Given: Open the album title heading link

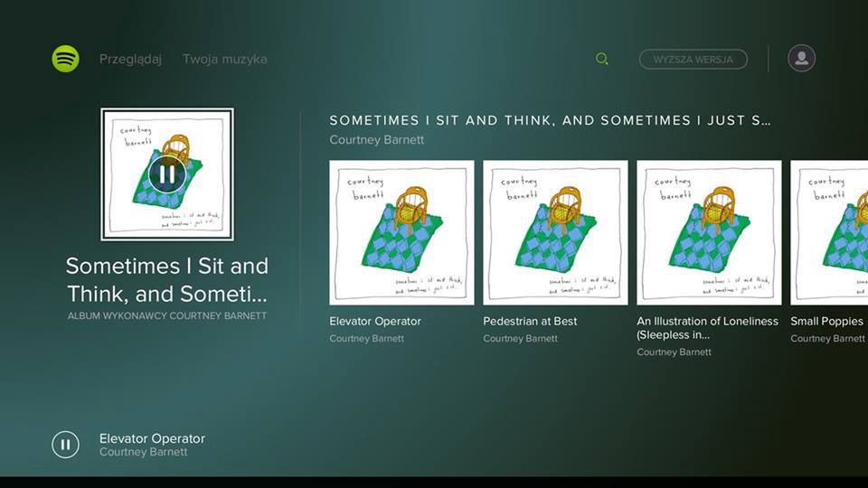Looking at the screenshot, I should [x=550, y=120].
